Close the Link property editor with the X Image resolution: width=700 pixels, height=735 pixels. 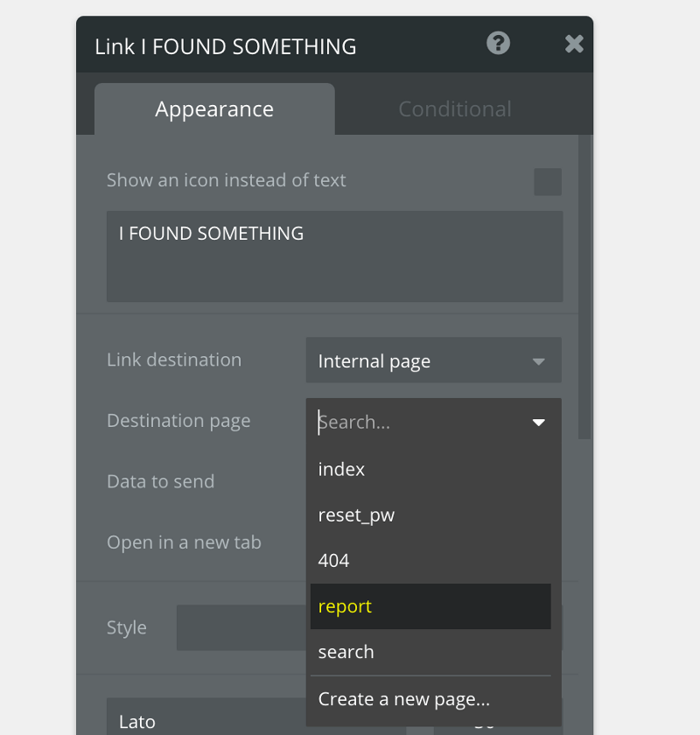click(x=573, y=43)
